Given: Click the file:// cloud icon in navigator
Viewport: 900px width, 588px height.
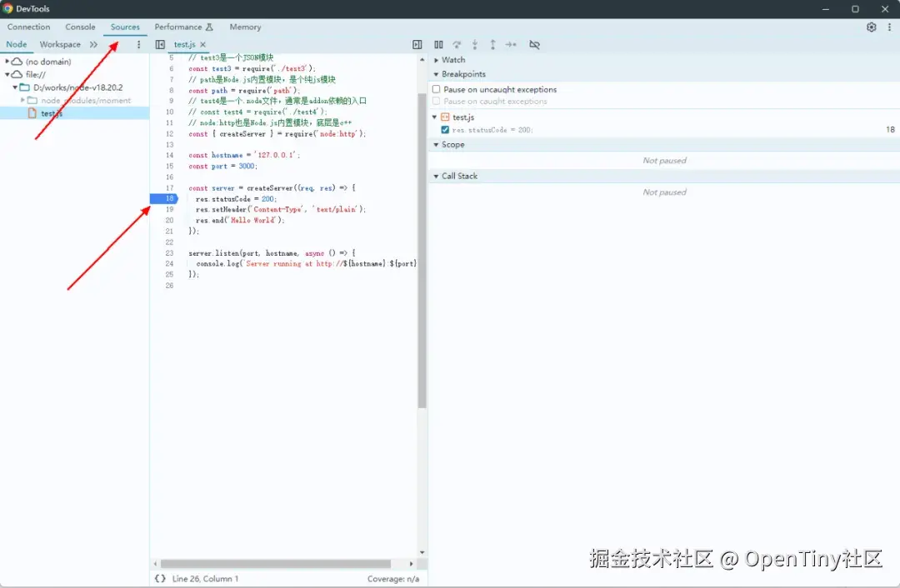Looking at the screenshot, I should [x=17, y=75].
